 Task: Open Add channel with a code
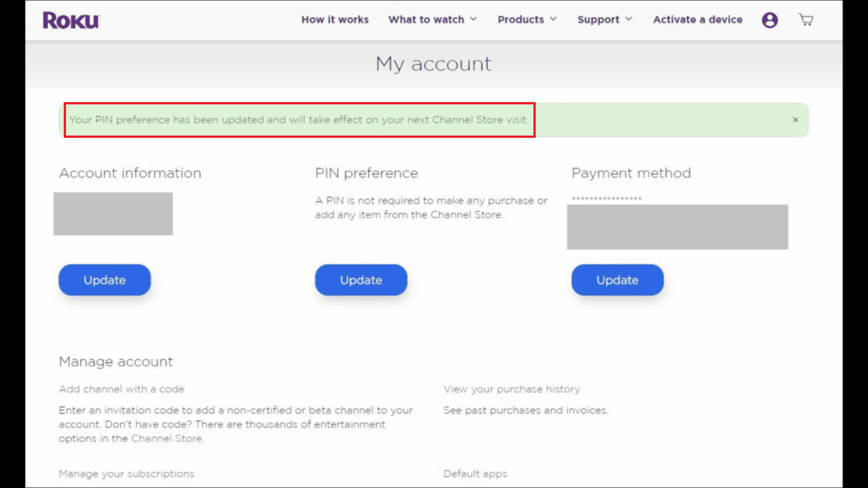121,389
